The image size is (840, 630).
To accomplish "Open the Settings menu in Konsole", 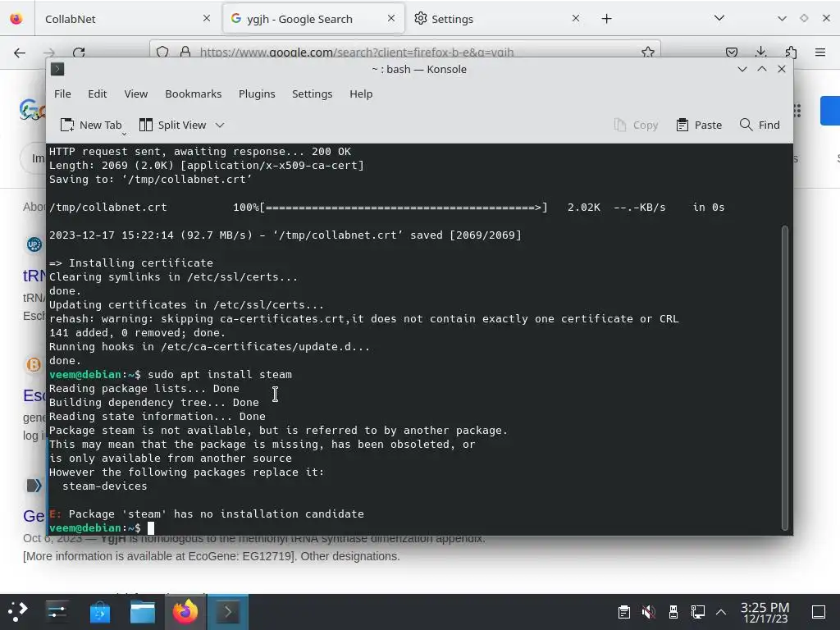I will coord(312,94).
